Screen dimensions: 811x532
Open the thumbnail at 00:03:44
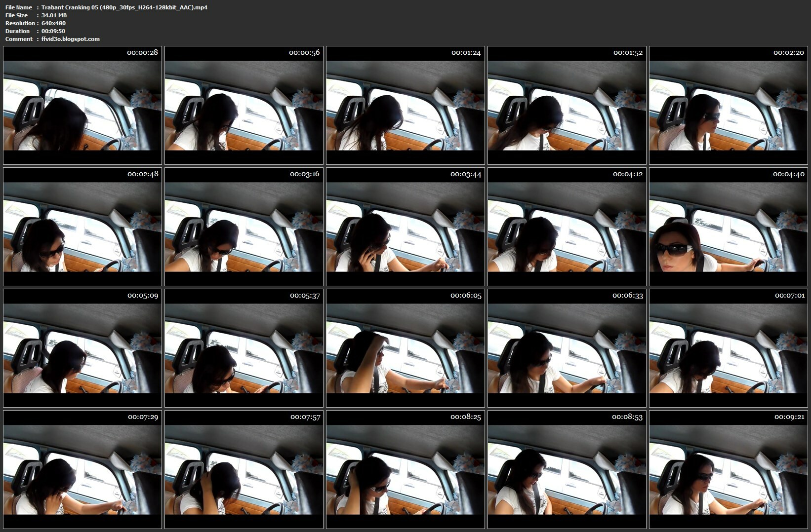point(405,227)
